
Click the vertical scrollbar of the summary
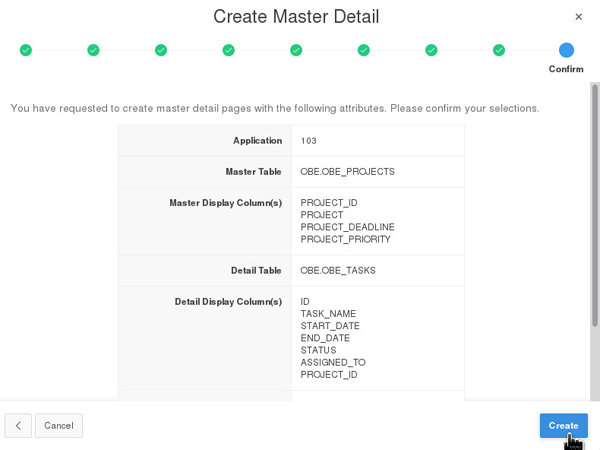click(595, 200)
